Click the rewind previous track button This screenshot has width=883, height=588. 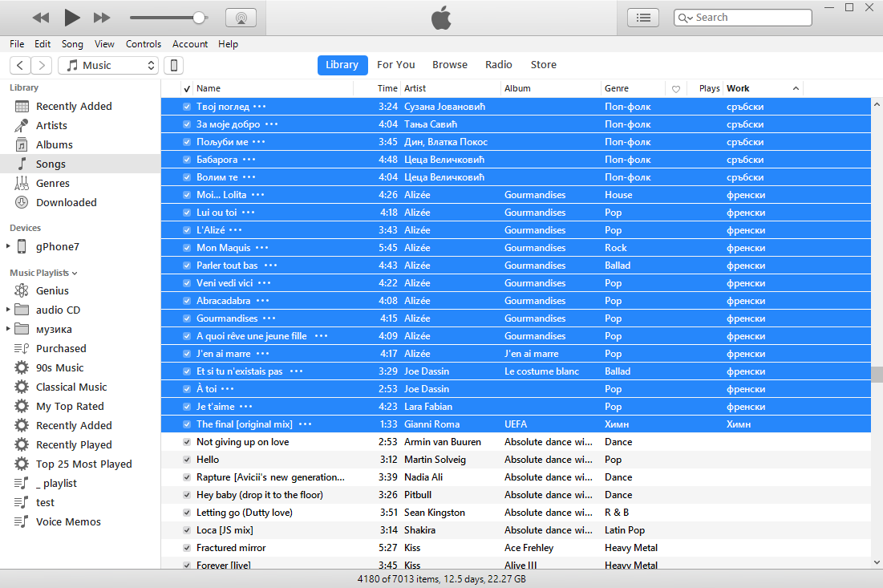point(41,18)
